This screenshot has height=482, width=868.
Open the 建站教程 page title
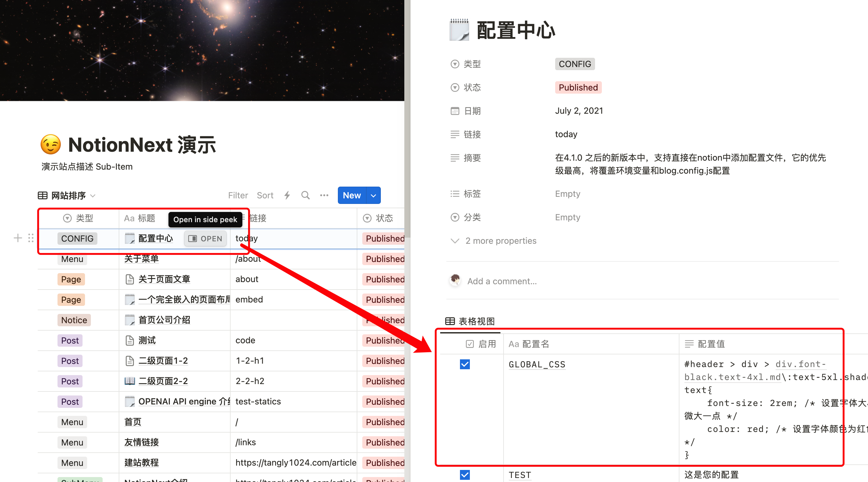coord(142,463)
